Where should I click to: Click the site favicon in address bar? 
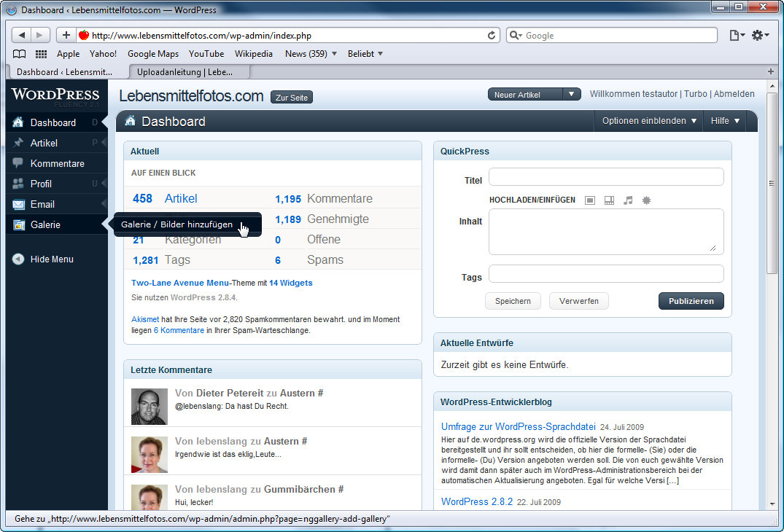pyautogui.click(x=83, y=35)
